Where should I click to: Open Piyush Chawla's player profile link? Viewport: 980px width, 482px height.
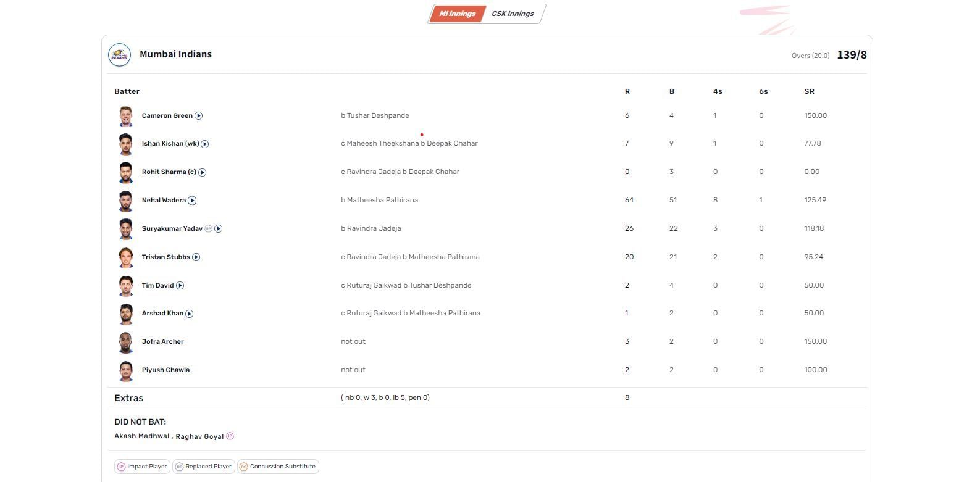[165, 370]
